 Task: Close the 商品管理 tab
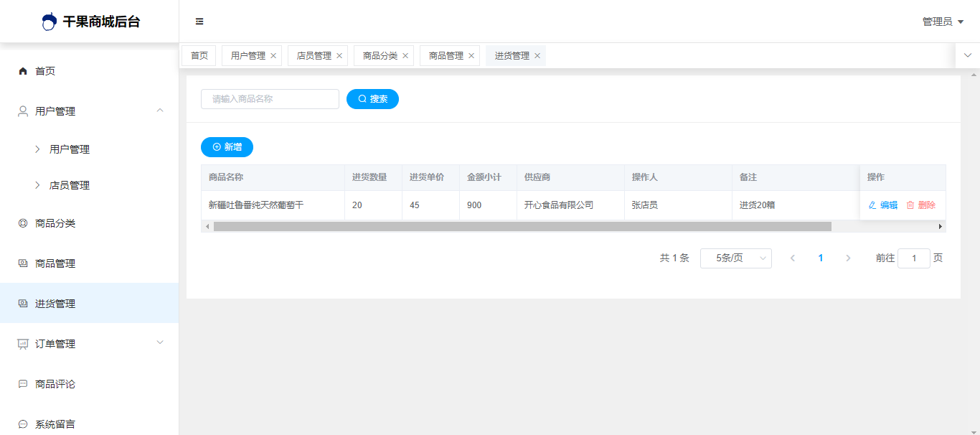(471, 56)
